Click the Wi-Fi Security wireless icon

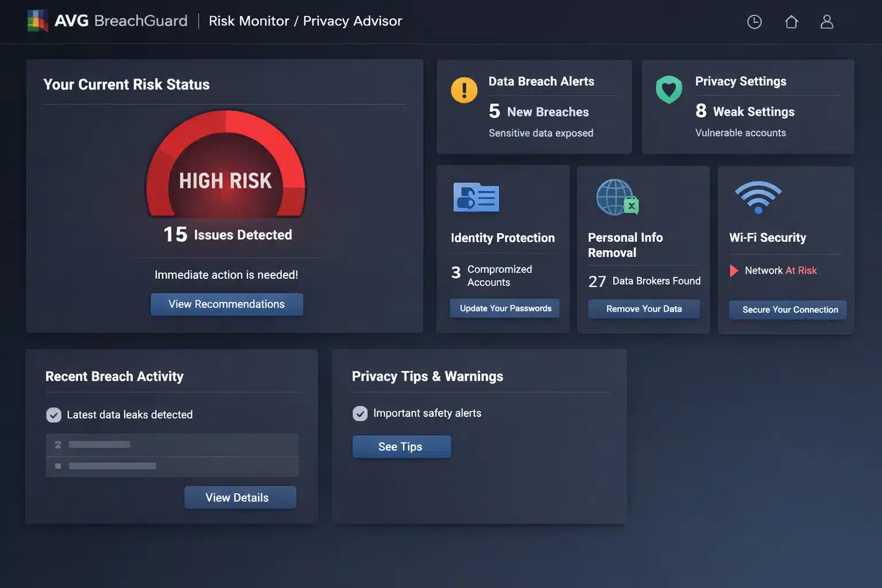[758, 198]
